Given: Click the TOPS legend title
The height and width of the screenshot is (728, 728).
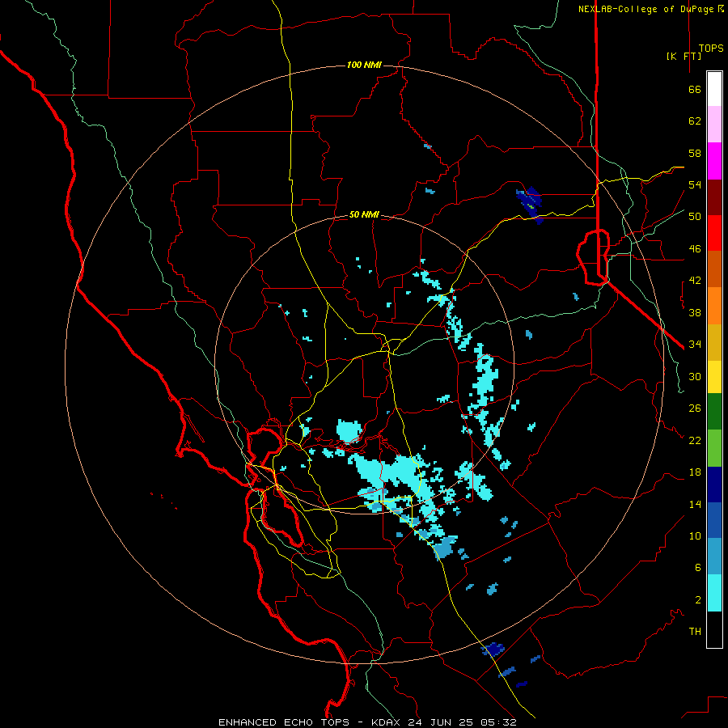Looking at the screenshot, I should pos(711,49).
